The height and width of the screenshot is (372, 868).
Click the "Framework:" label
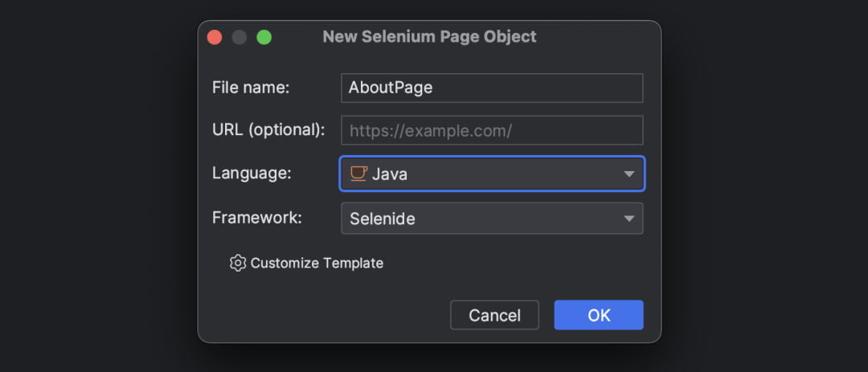tap(257, 217)
